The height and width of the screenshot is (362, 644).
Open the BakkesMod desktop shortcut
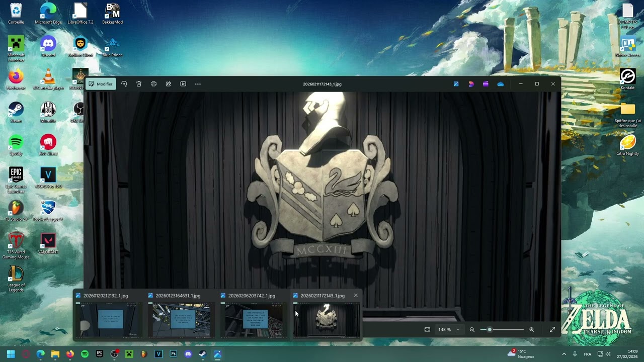coord(113,14)
